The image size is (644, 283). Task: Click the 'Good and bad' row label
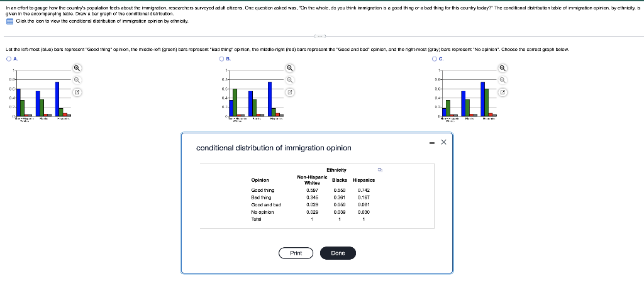point(266,204)
